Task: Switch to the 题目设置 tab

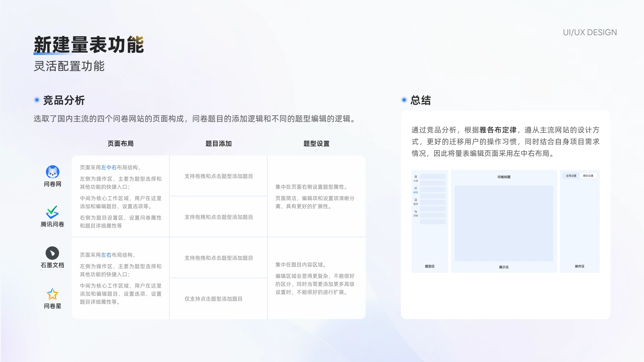Action: pyautogui.click(x=588, y=176)
